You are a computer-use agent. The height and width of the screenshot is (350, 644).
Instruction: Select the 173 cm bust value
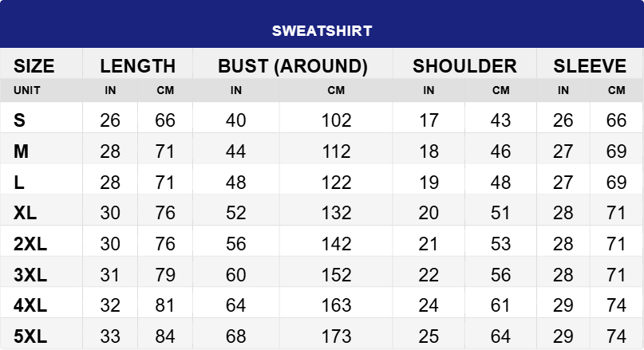[x=336, y=336]
